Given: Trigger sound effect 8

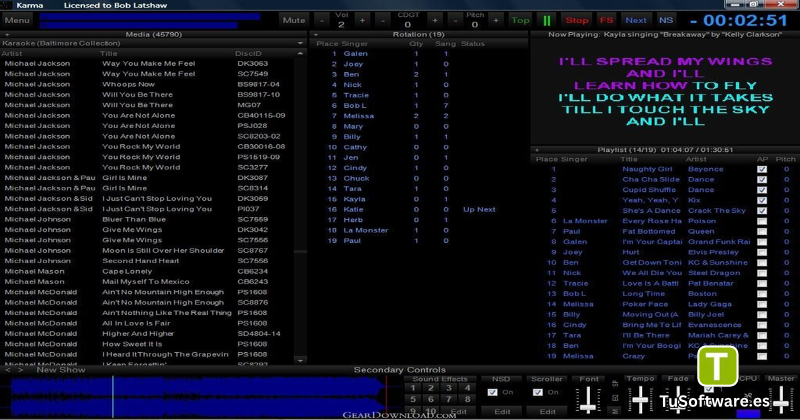Looking at the screenshot, I should point(467,400).
